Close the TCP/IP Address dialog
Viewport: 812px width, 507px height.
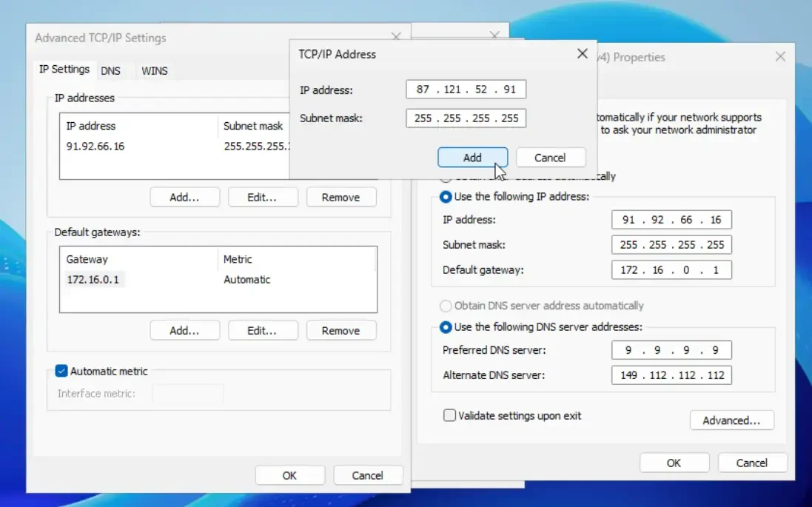click(x=582, y=54)
